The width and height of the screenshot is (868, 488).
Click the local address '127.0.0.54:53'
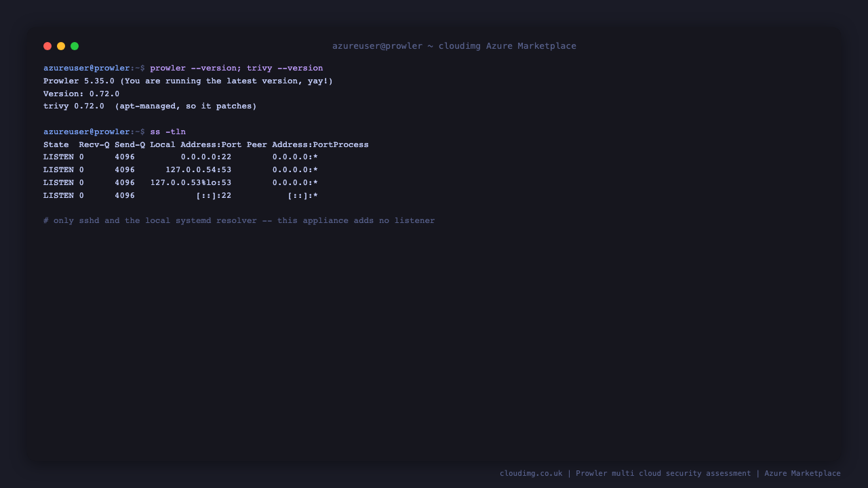click(199, 170)
